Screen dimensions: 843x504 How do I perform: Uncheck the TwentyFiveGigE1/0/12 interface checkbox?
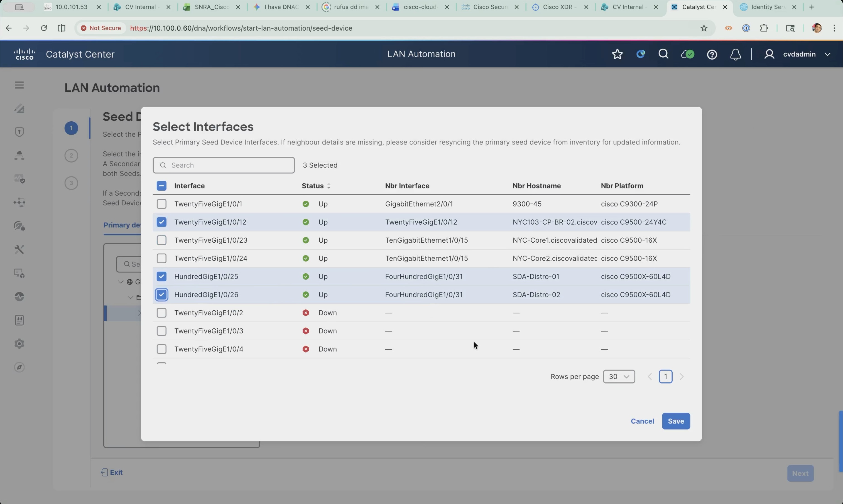click(x=161, y=222)
